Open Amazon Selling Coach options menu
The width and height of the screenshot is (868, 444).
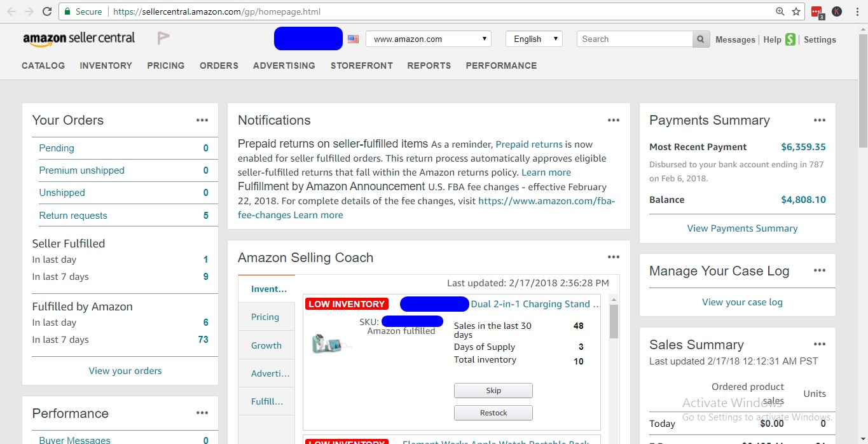(614, 257)
